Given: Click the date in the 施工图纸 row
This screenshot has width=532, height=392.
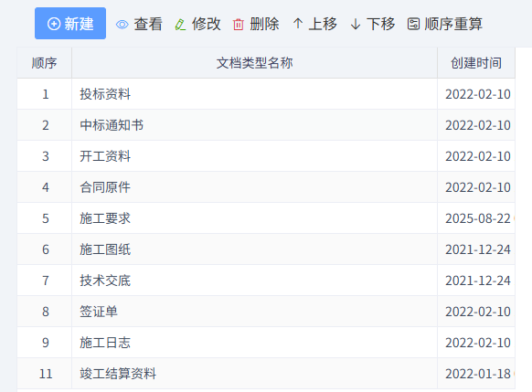Looking at the screenshot, I should pos(478,249).
